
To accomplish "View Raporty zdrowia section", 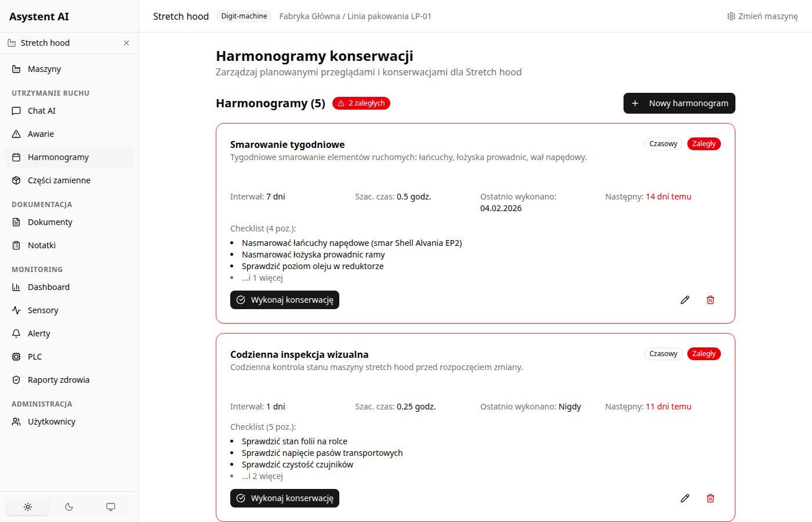I will pos(59,379).
